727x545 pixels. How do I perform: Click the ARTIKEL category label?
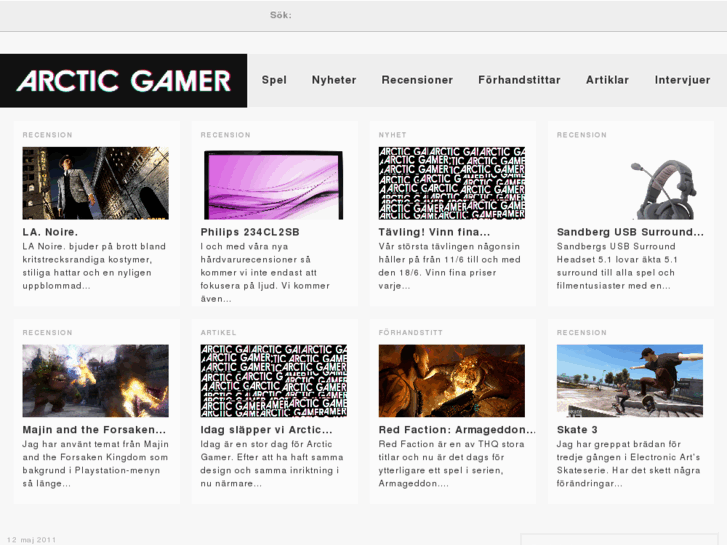(x=218, y=333)
